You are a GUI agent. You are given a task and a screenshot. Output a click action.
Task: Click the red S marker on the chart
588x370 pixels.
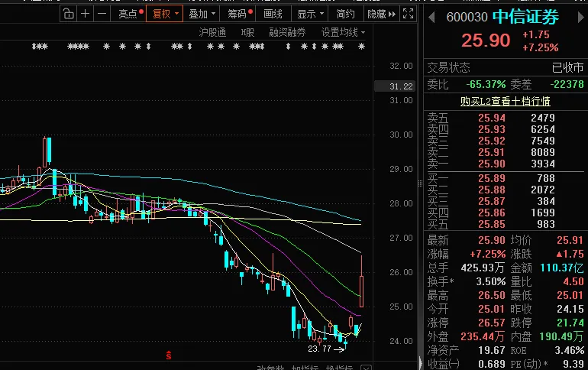click(x=169, y=355)
